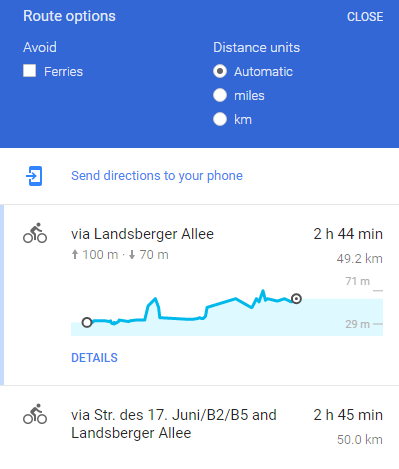Click the elevation profile start point marker
The width and height of the screenshot is (399, 469).
click(87, 322)
